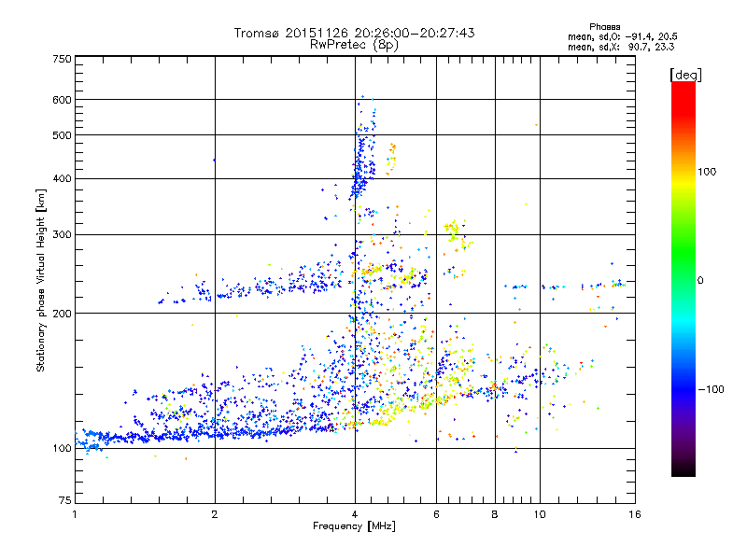This screenshot has height=560, width=747.
Task: Click the 'Frequency [MHz]' axis label
Action: [354, 526]
